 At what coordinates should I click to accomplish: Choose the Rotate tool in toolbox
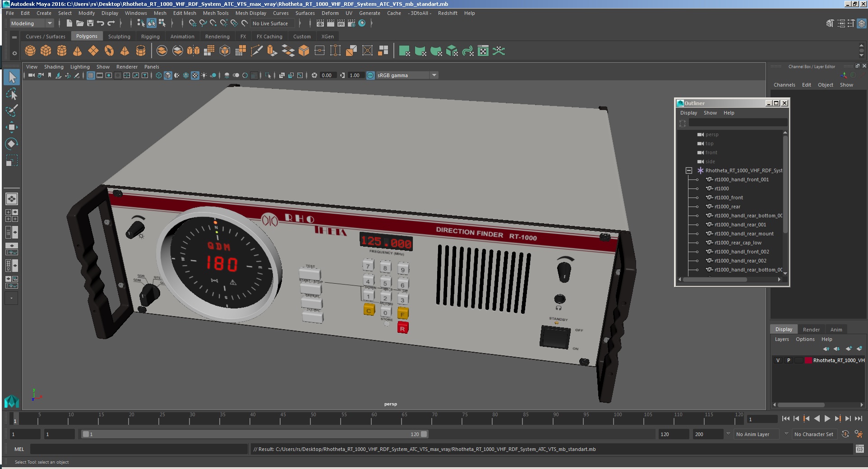click(12, 144)
